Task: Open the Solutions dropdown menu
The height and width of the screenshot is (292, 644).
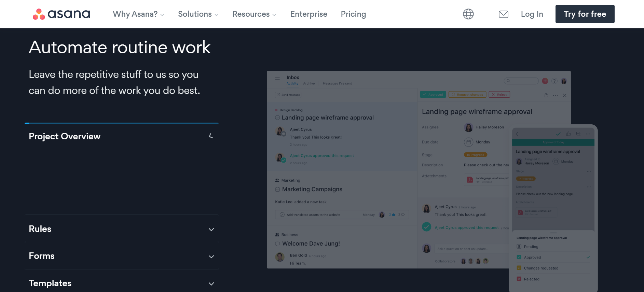Action: 198,14
